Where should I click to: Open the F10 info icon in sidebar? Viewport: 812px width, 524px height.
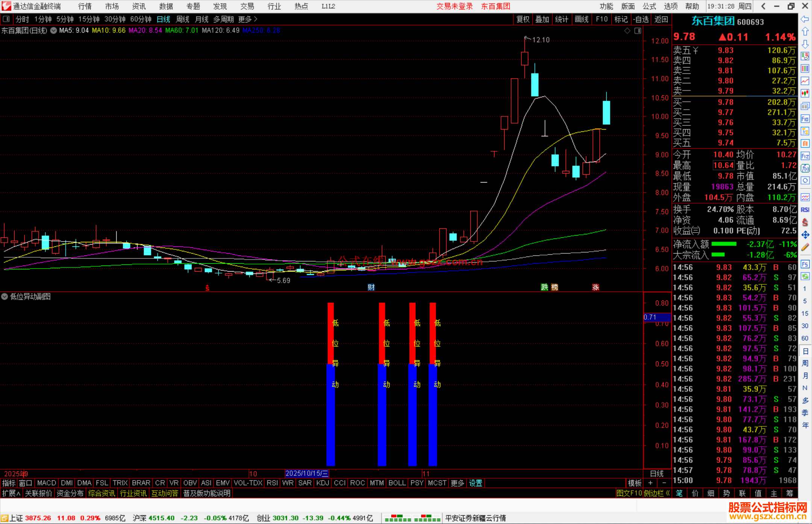tap(805, 119)
